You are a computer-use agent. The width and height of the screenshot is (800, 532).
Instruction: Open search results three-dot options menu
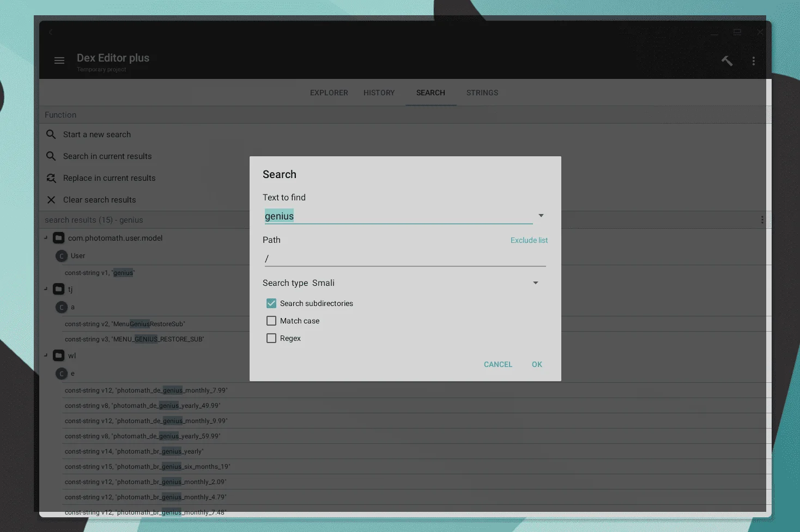[x=762, y=220]
